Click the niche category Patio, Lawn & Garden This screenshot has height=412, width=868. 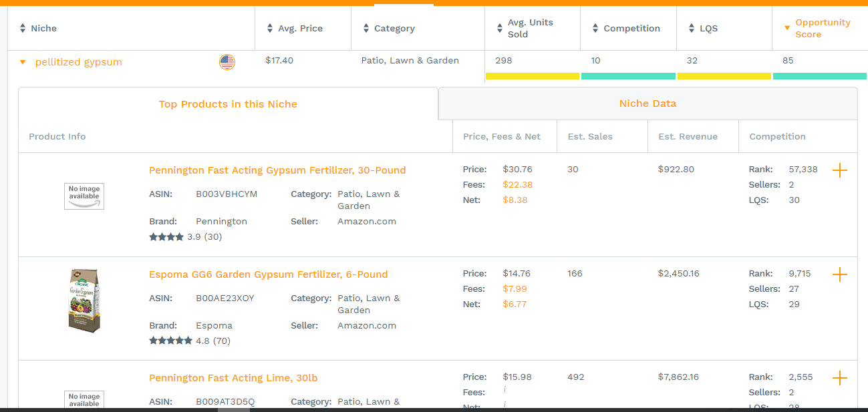[x=410, y=61]
